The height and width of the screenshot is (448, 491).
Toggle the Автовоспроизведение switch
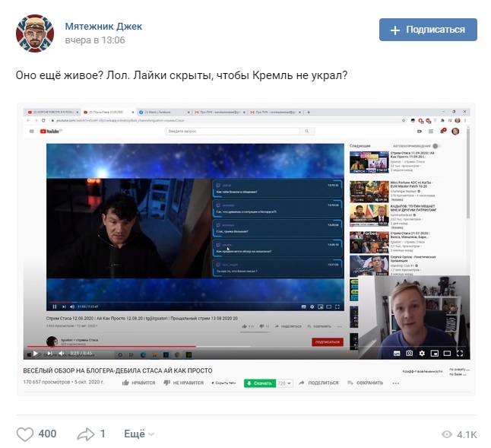click(436, 146)
